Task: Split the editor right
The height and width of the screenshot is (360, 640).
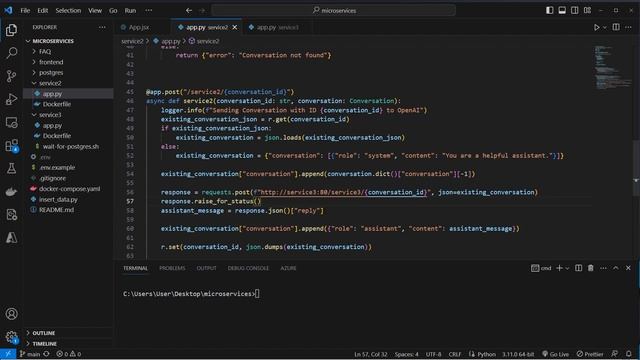Action: click(616, 27)
